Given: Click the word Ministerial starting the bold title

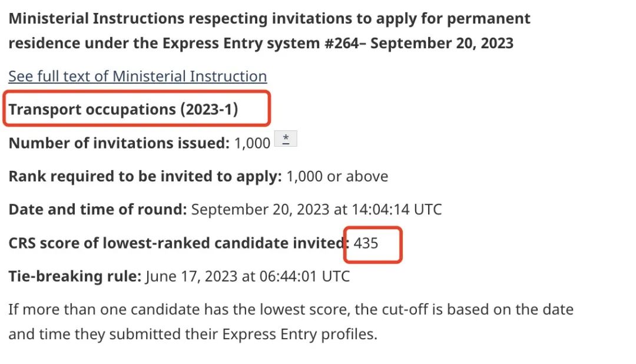Looking at the screenshot, I should (48, 19).
